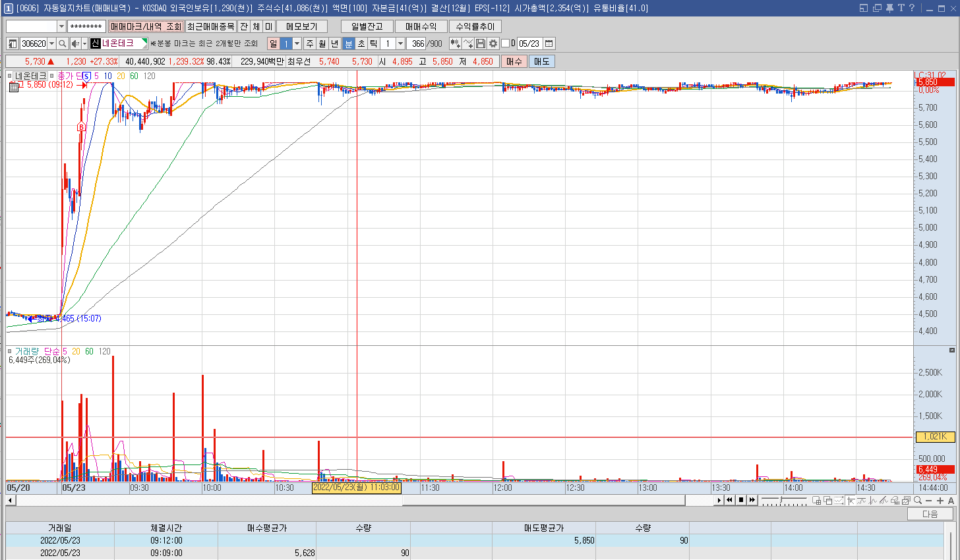Screen dimensions: 960x560
Task: Click the zoom magnifier icon below chart
Action: point(918,500)
